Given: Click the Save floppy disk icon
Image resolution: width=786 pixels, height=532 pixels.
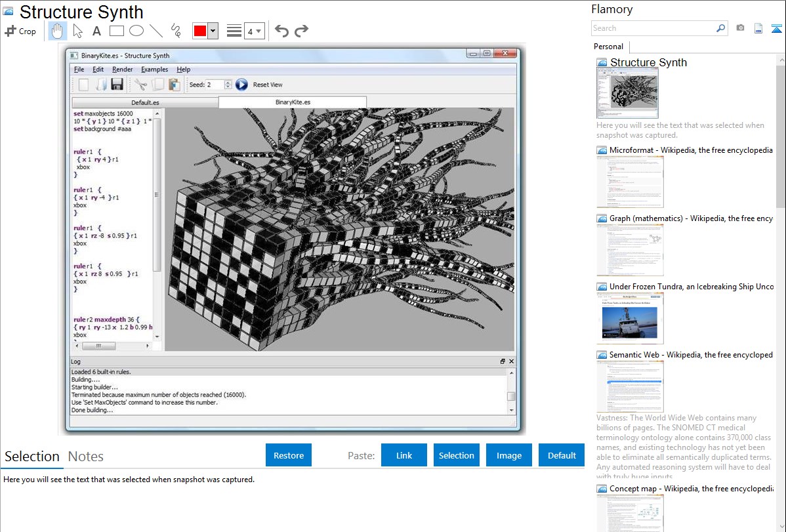Looking at the screenshot, I should (117, 85).
